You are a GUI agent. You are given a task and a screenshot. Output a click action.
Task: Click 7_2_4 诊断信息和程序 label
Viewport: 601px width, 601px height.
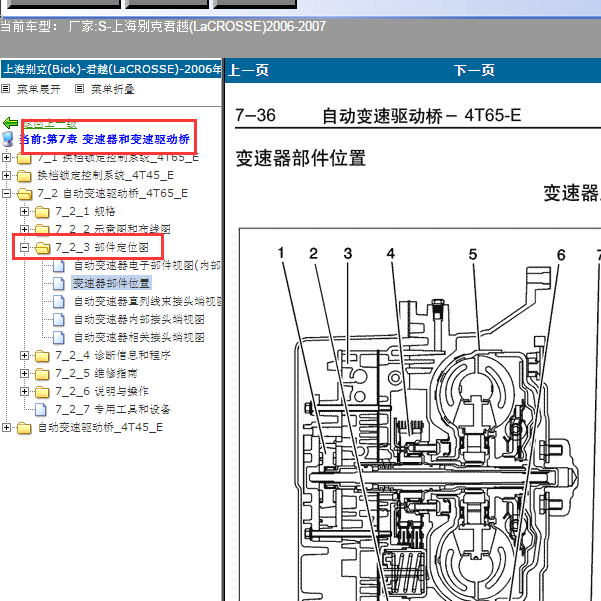(113, 355)
